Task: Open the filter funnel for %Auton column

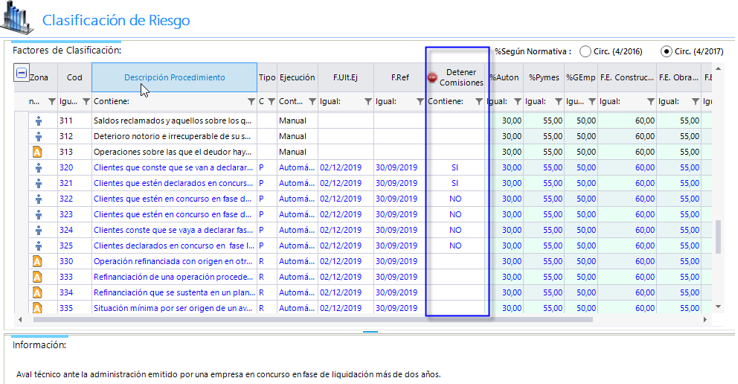Action: [x=518, y=102]
